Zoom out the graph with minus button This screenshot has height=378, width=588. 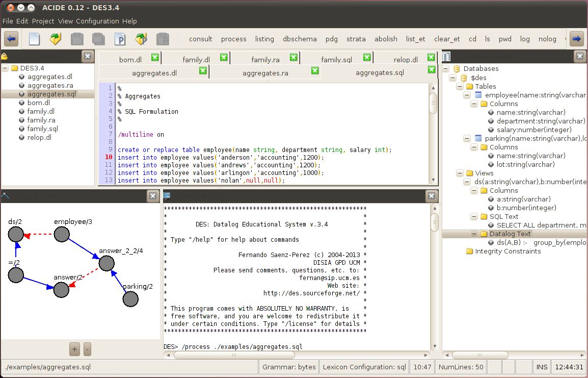pyautogui.click(x=87, y=349)
